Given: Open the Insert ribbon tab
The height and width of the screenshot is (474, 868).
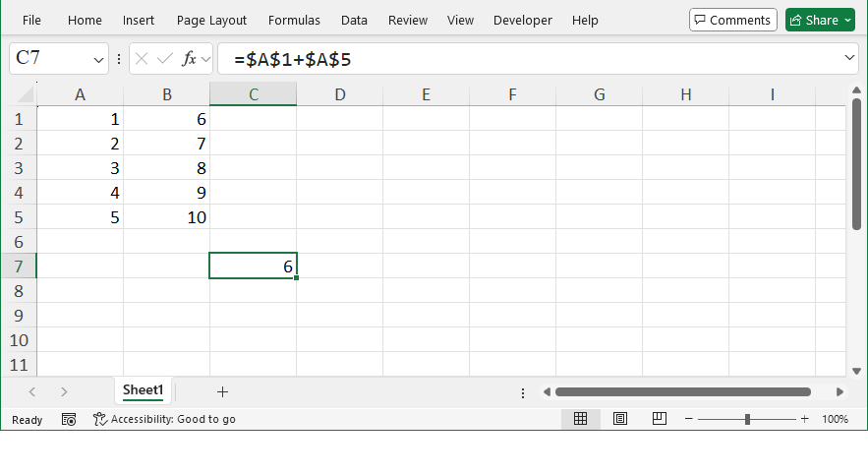Looking at the screenshot, I should pyautogui.click(x=139, y=21).
